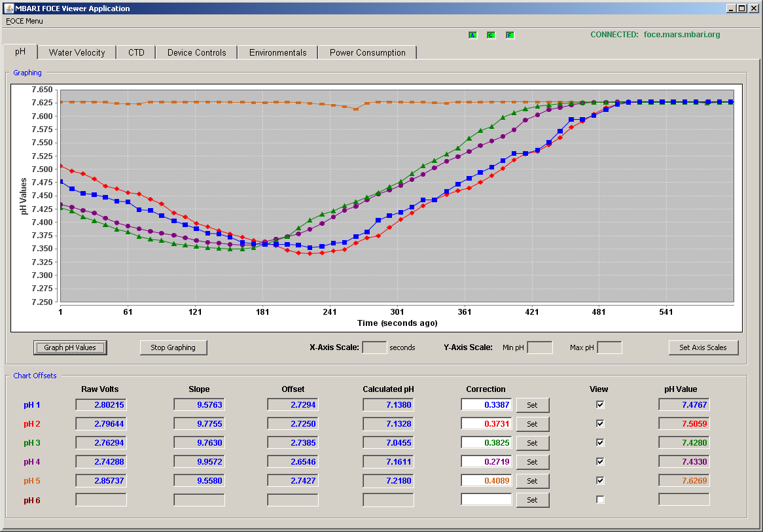Click the Java application icon in title bar
763x532 pixels.
(9, 9)
